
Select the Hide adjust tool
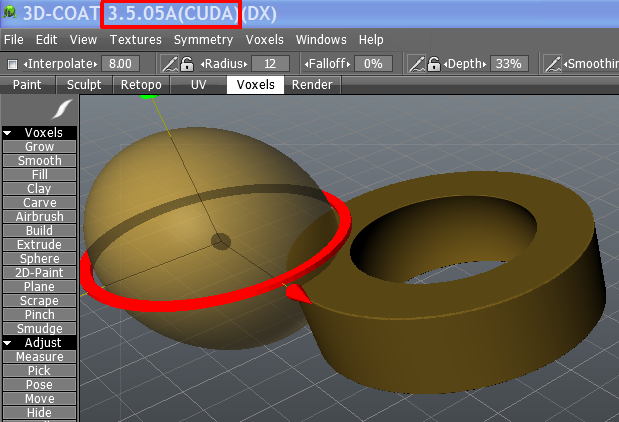[39, 413]
